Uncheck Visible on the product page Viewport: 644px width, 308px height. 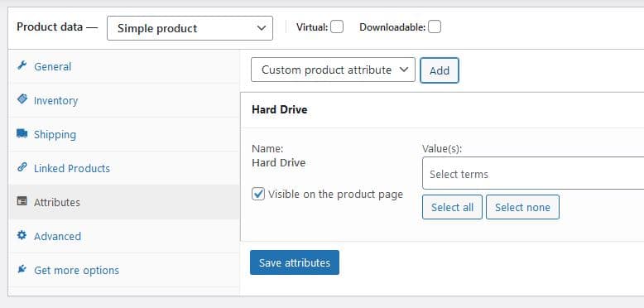258,194
